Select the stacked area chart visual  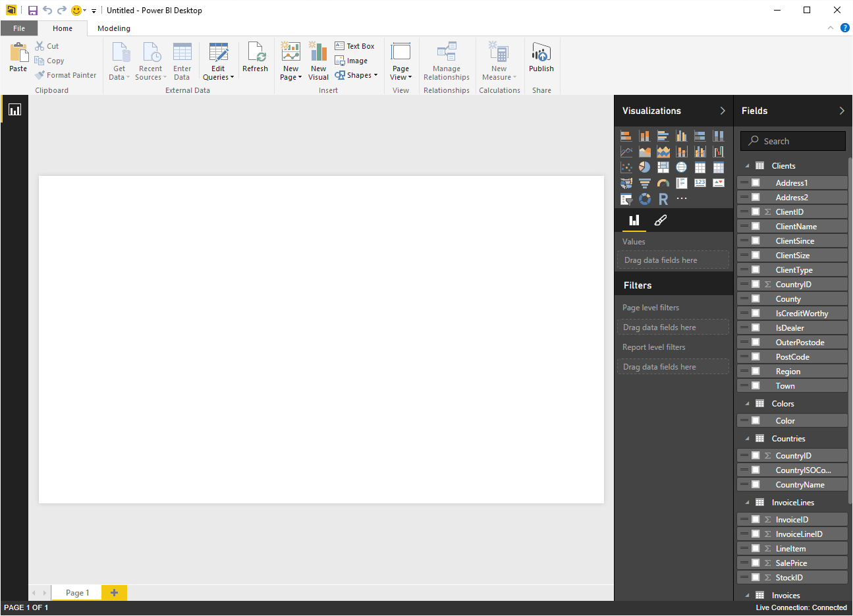tap(663, 152)
